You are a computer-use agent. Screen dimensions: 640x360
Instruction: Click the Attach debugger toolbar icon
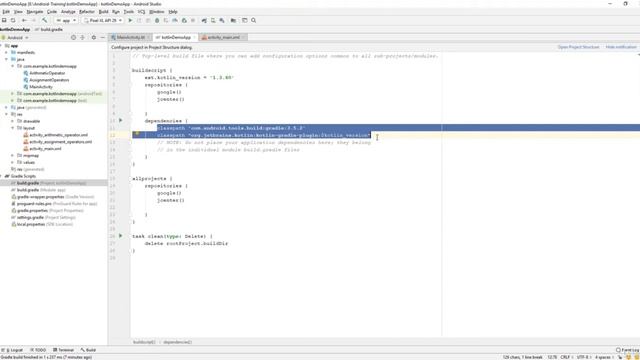(x=184, y=20)
